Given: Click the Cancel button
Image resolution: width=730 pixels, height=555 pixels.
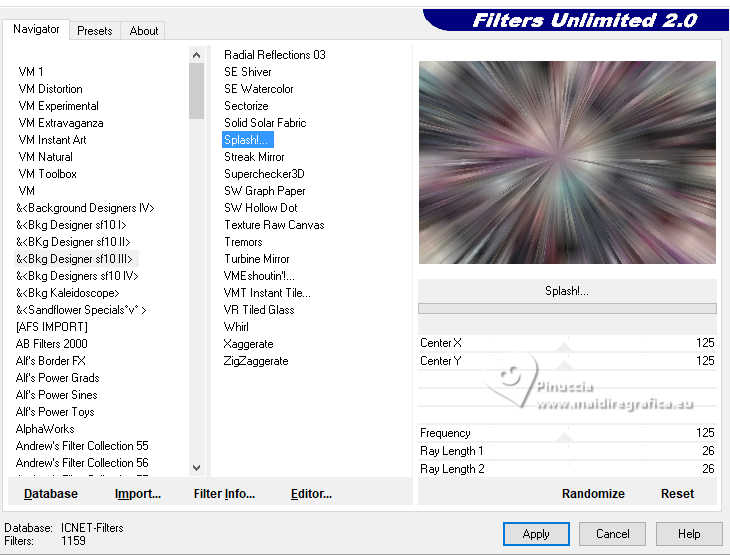Looking at the screenshot, I should 612,534.
